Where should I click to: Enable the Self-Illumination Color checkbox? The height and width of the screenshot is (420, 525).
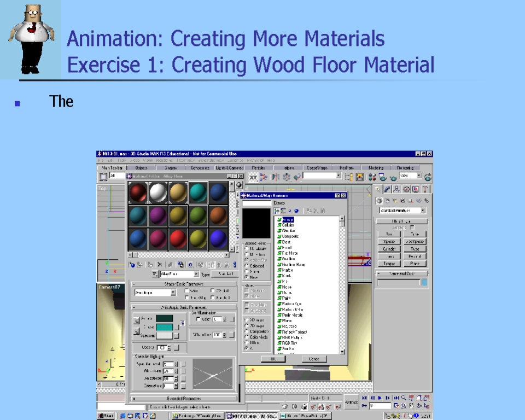click(x=199, y=319)
